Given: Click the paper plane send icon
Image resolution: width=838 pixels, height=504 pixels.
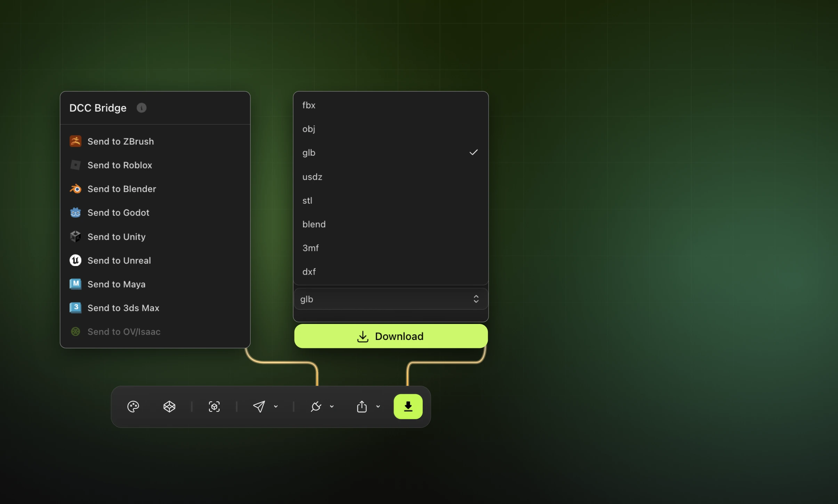Looking at the screenshot, I should [259, 406].
